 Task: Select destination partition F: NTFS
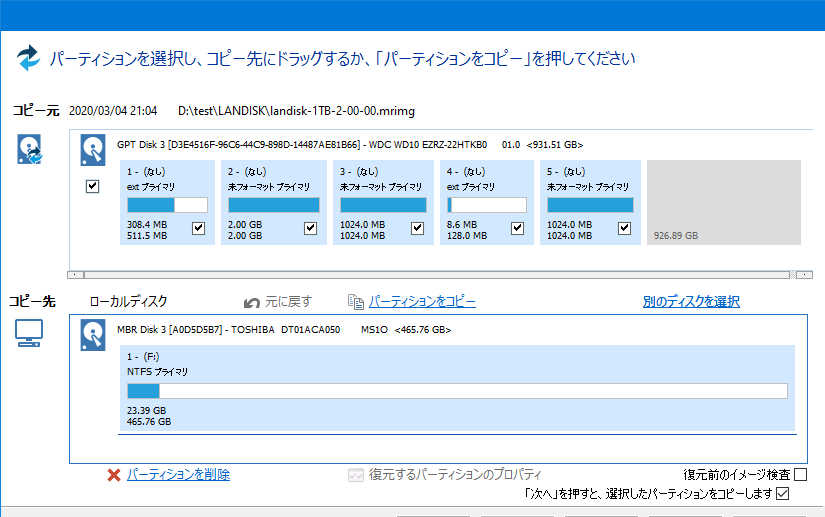[455, 389]
